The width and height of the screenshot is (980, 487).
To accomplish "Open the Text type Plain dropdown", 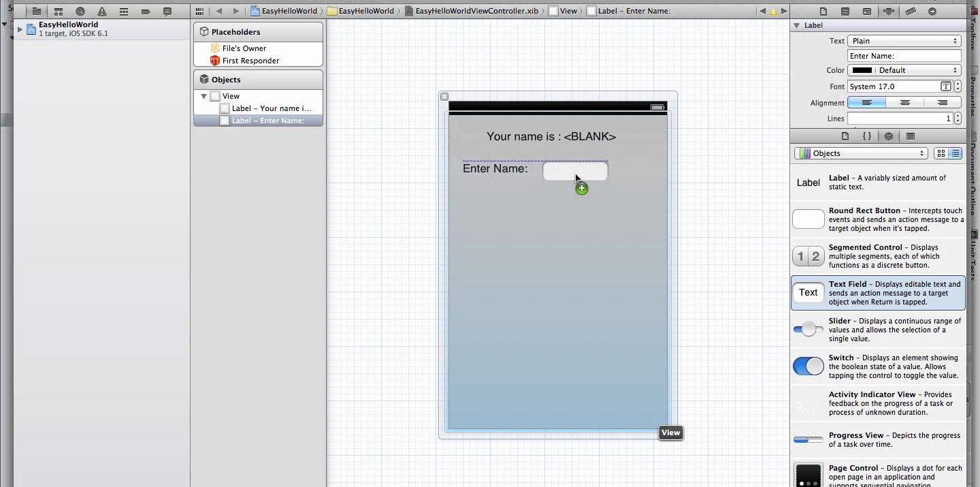I will (x=904, y=41).
